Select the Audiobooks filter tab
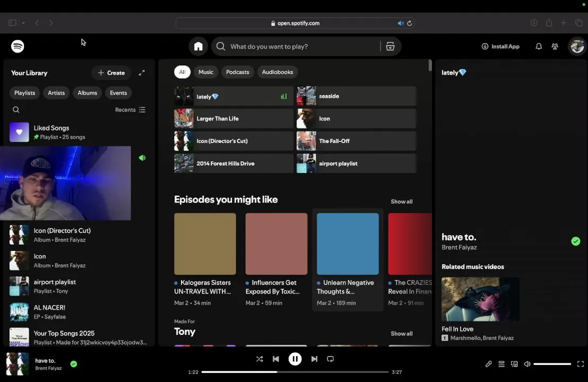The height and width of the screenshot is (382, 588). click(278, 72)
